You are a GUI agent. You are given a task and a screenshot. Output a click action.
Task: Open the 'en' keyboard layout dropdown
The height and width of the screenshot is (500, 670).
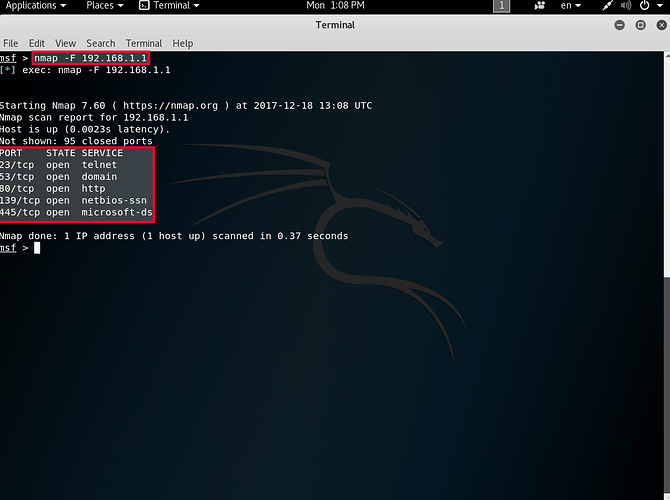(x=574, y=6)
